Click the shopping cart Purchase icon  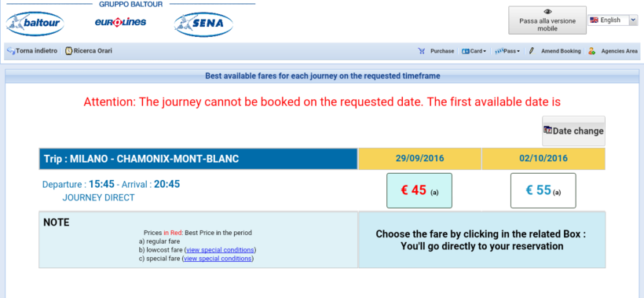point(422,51)
